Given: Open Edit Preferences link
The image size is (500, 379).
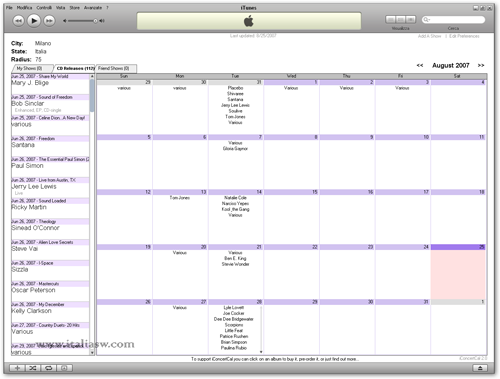Looking at the screenshot, I should coord(464,36).
